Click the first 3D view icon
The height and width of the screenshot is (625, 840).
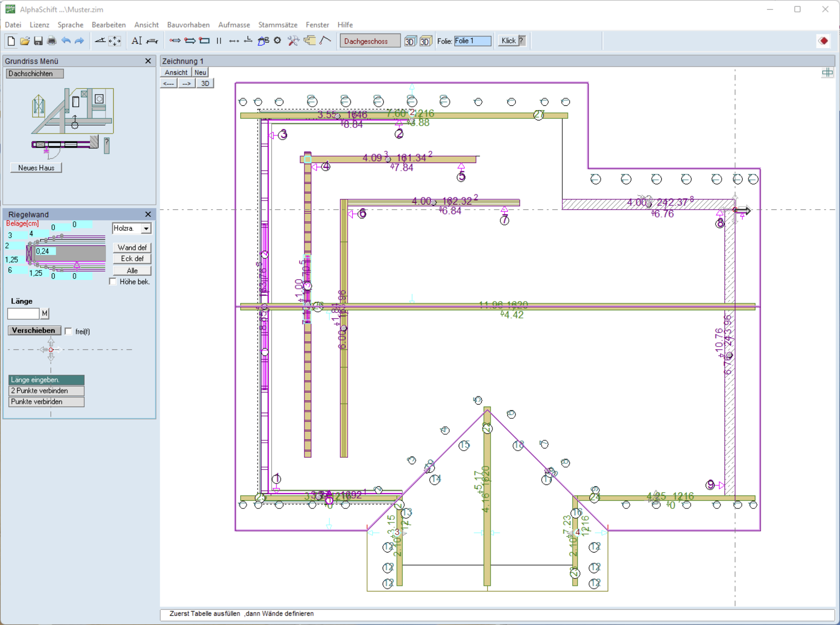coord(410,41)
